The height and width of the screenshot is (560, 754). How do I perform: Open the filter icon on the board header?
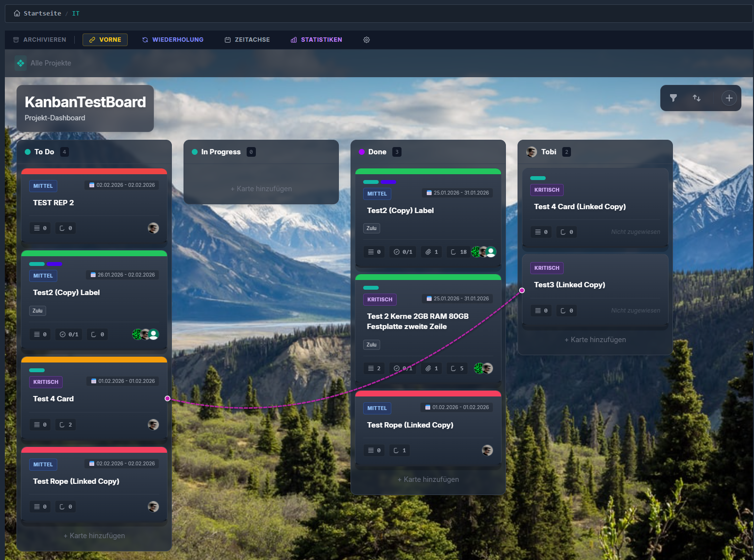click(673, 98)
